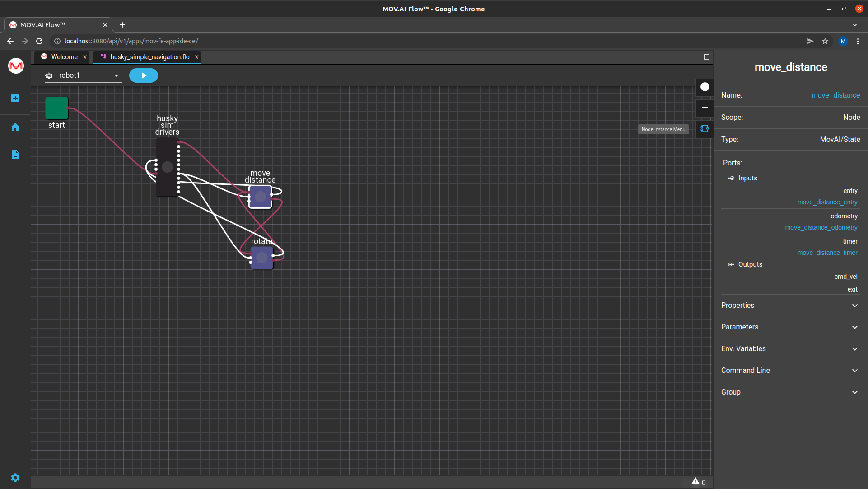This screenshot has height=489, width=868.
Task: Close the Welcome tab
Action: (x=84, y=57)
